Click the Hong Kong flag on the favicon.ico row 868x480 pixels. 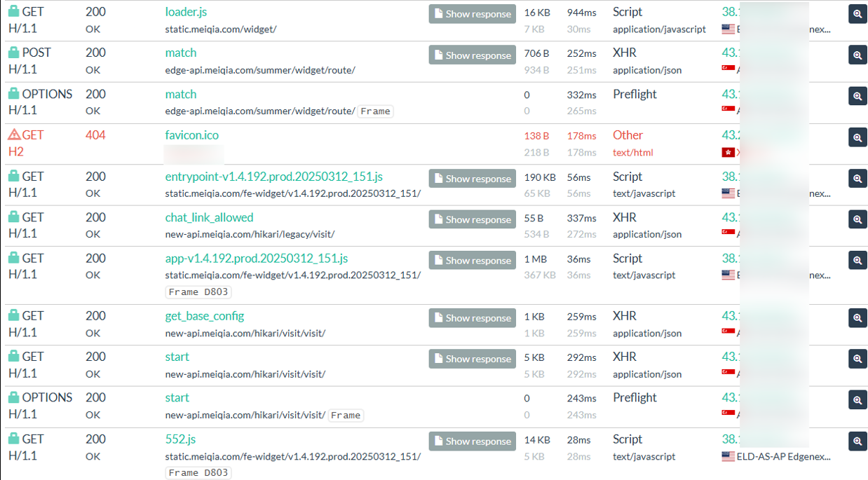click(728, 151)
